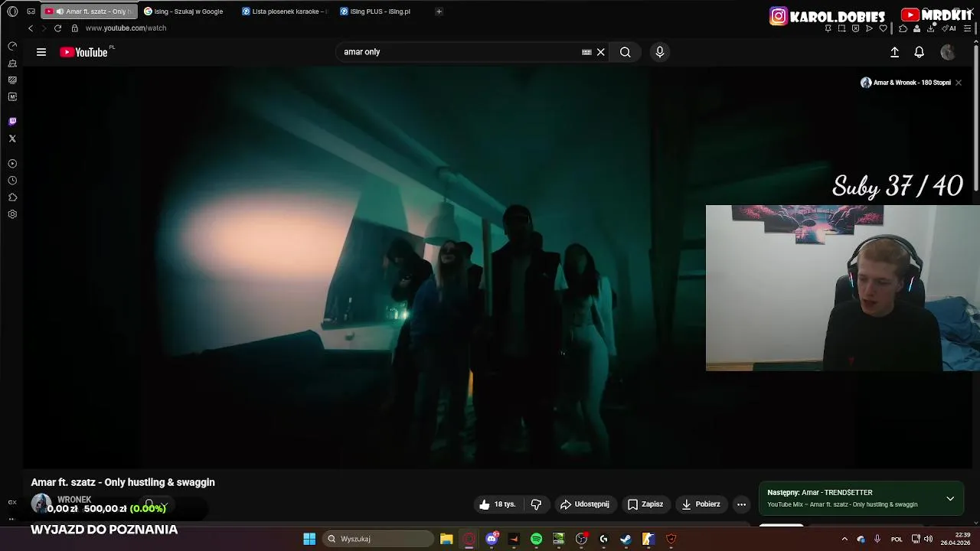This screenshot has width=980, height=551.
Task: Open the YouTube notifications bell
Action: 919,52
